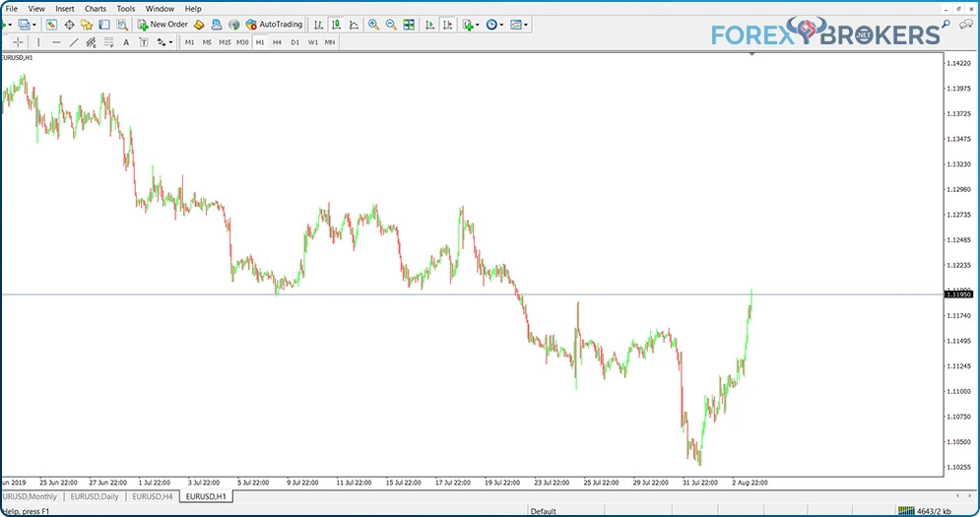Viewport: 980px width, 517px height.
Task: Open the Insert menu
Action: coord(64,9)
